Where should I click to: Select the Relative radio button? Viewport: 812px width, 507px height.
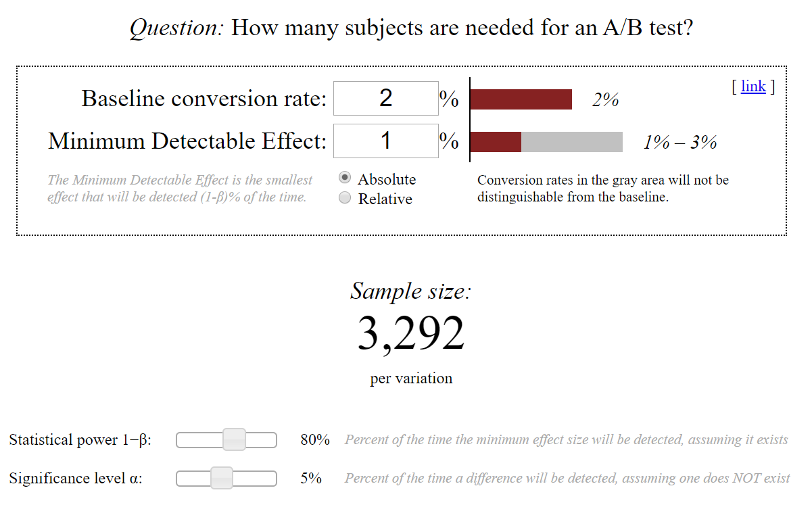tap(345, 198)
